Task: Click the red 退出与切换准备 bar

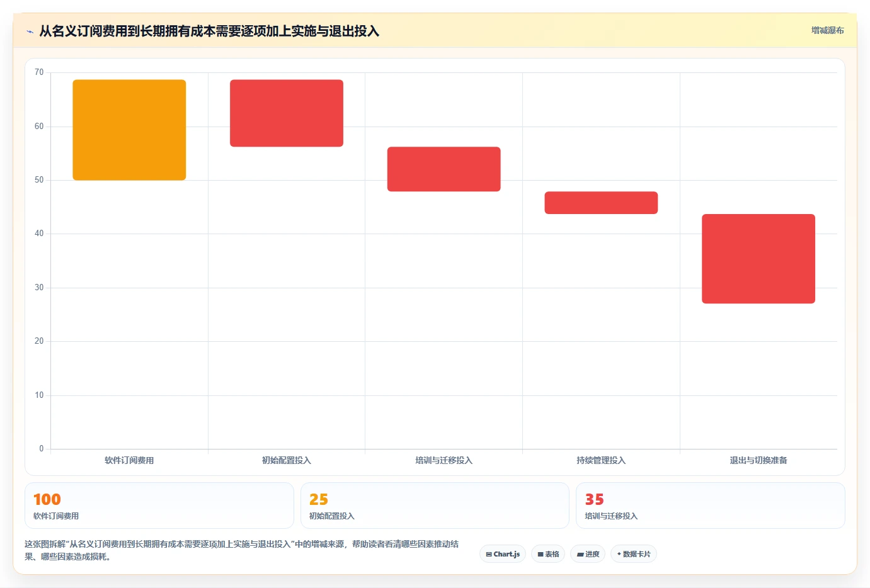Action: coord(758,259)
